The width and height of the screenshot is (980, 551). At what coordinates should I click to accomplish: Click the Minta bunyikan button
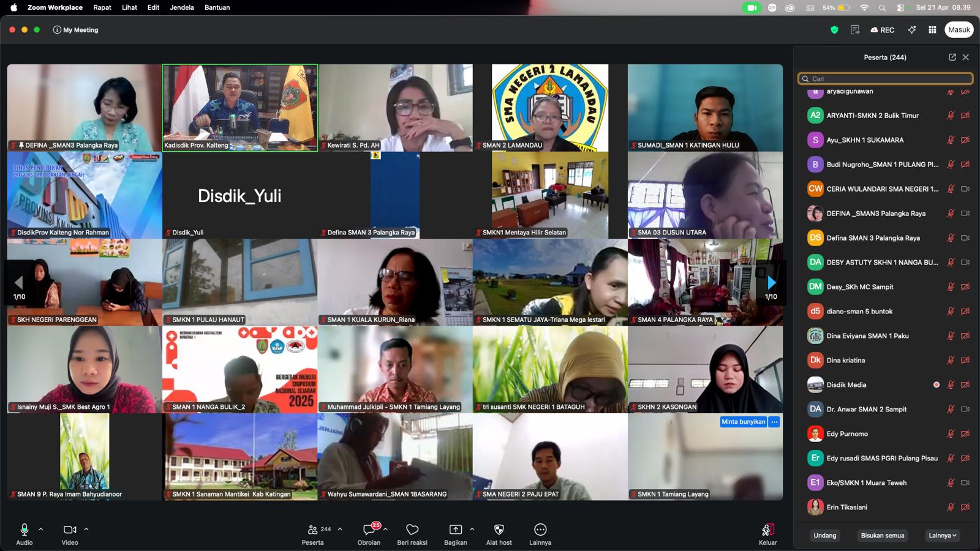coord(743,422)
